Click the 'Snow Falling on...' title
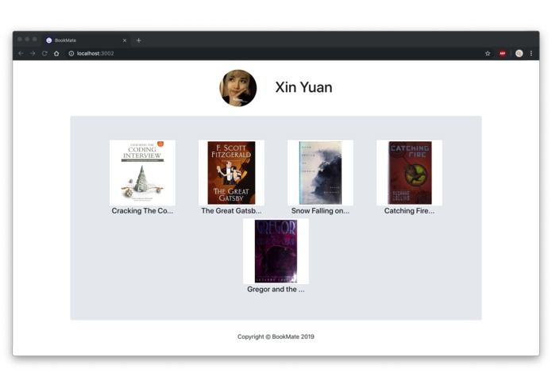Viewport: 552px width, 392px height. coord(320,211)
